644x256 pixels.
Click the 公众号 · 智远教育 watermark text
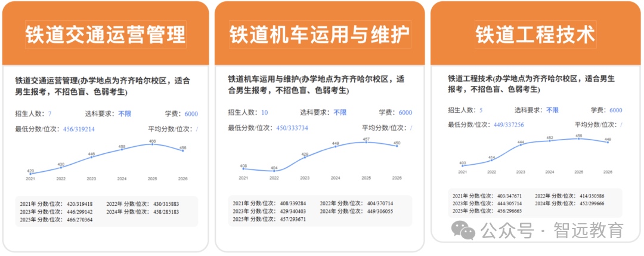[x=552, y=231]
